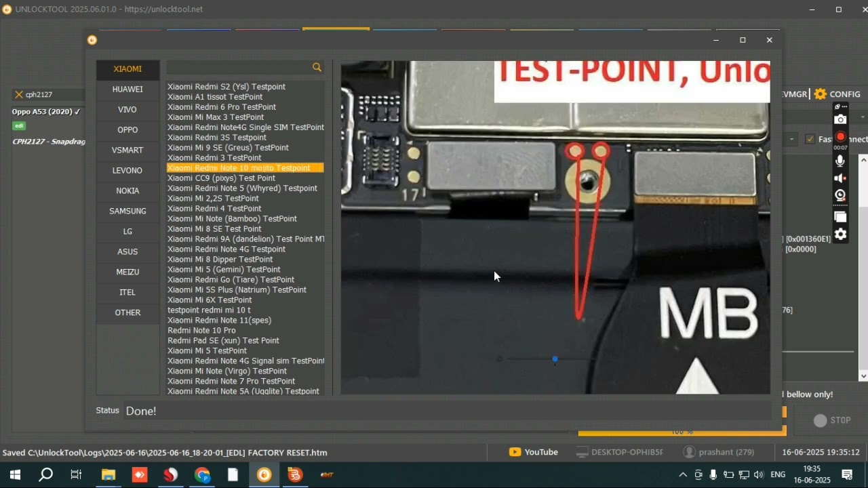Click the STOP button
Image resolution: width=868 pixels, height=488 pixels.
[832, 420]
